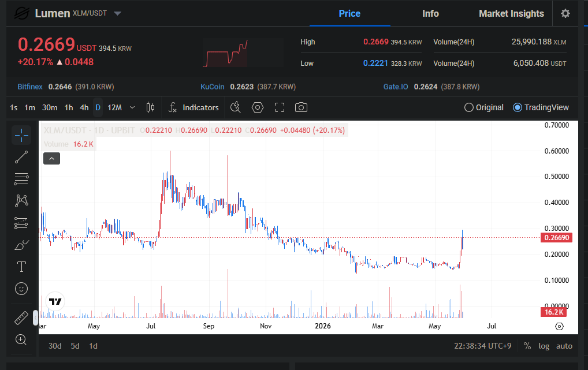588x370 pixels.
Task: Select the 1s interval
Action: [14, 107]
